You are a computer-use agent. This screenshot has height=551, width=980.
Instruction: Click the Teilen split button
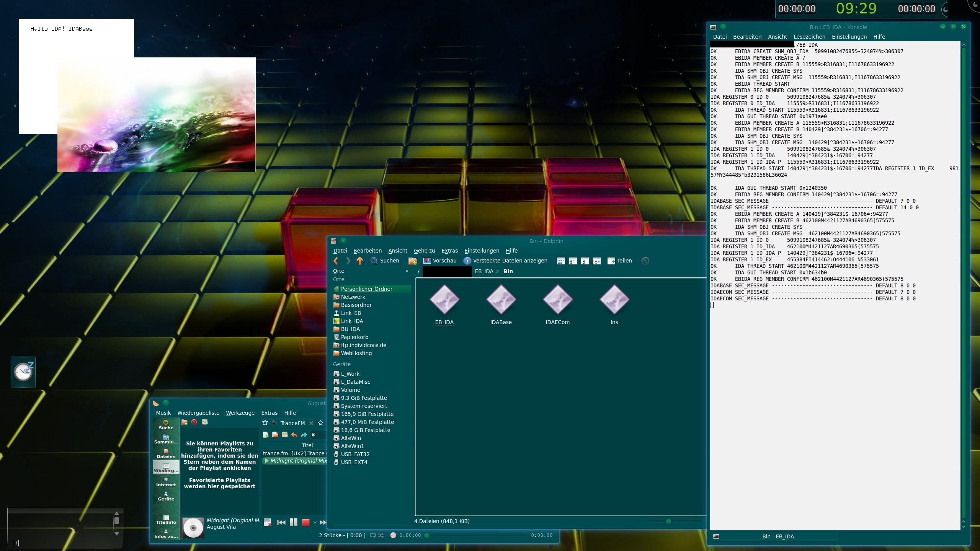point(619,261)
